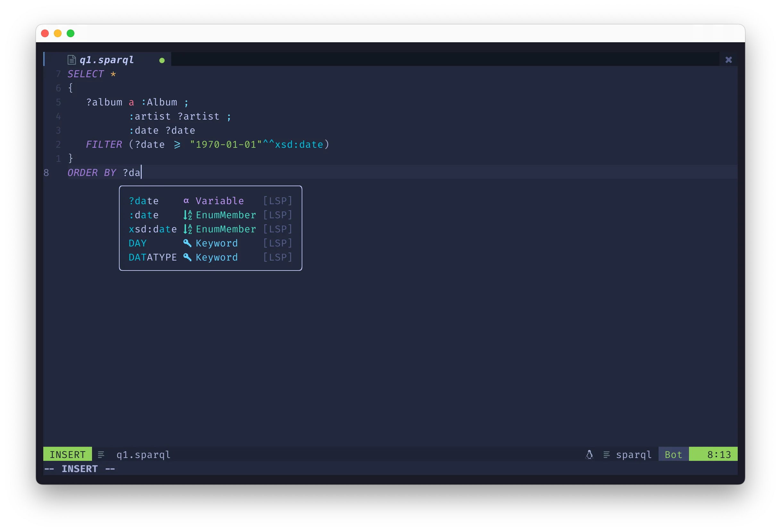Click the file icon in the q1.sparql tab
781x532 pixels.
[x=71, y=60]
